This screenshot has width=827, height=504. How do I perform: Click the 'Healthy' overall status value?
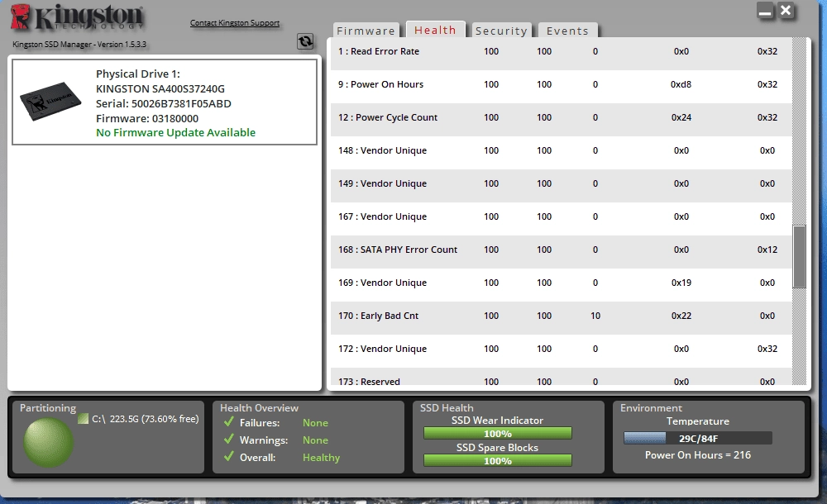coord(321,458)
